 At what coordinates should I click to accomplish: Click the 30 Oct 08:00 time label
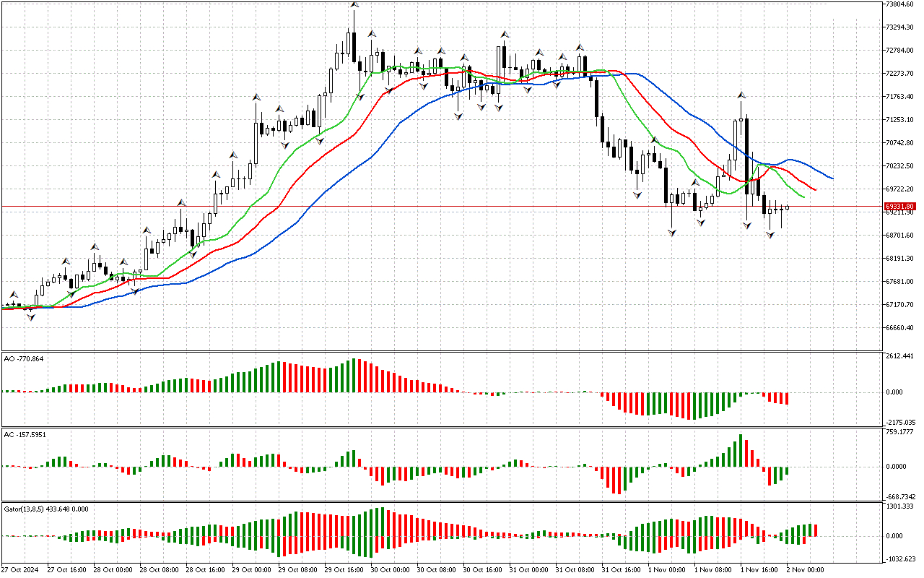click(x=437, y=570)
